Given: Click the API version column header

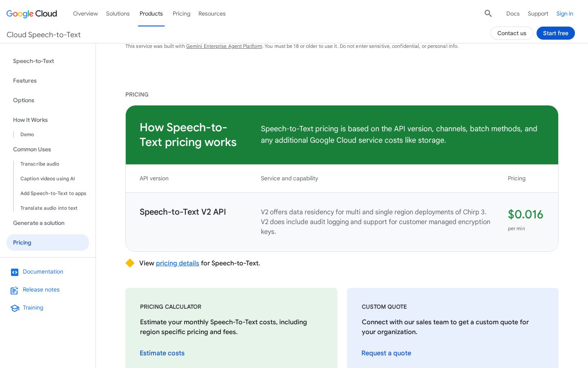Looking at the screenshot, I should (x=154, y=178).
